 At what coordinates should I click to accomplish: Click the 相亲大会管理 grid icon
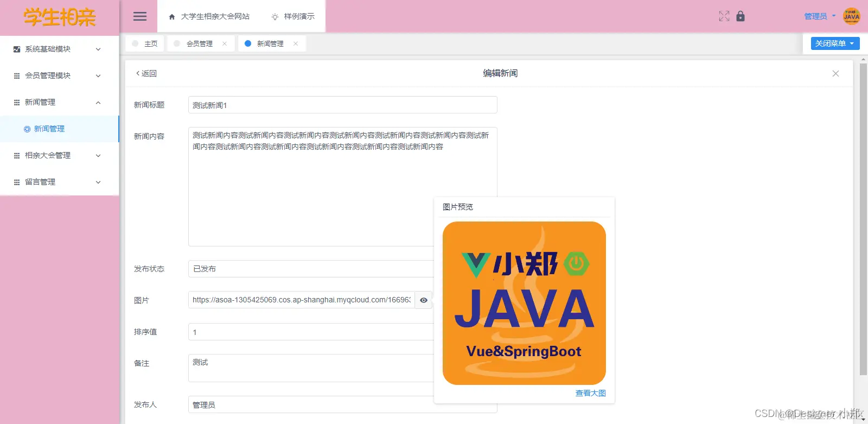[17, 155]
